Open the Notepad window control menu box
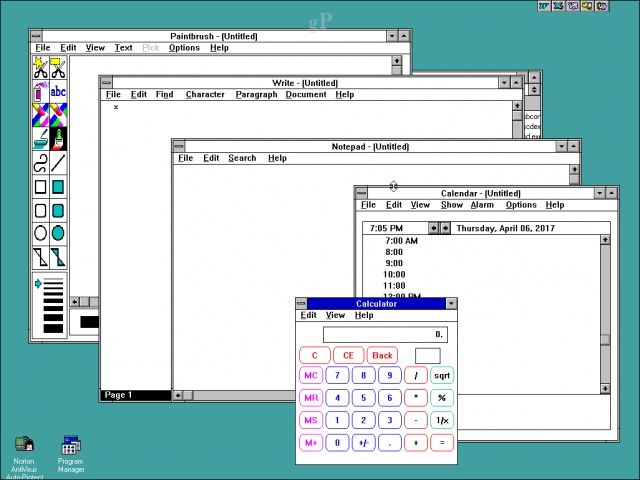The width and height of the screenshot is (640, 480). pos(179,146)
